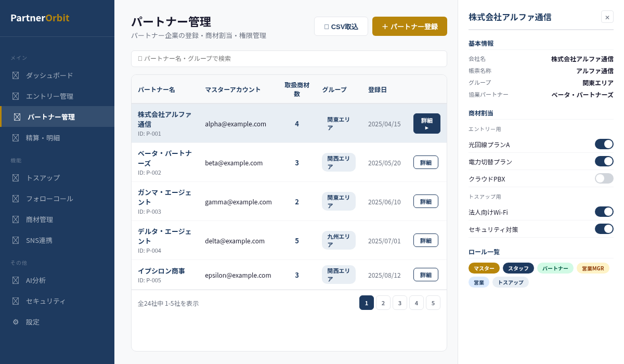This screenshot has height=364, width=624.
Task: Enable the クラウドPBX toggle
Action: [604, 178]
